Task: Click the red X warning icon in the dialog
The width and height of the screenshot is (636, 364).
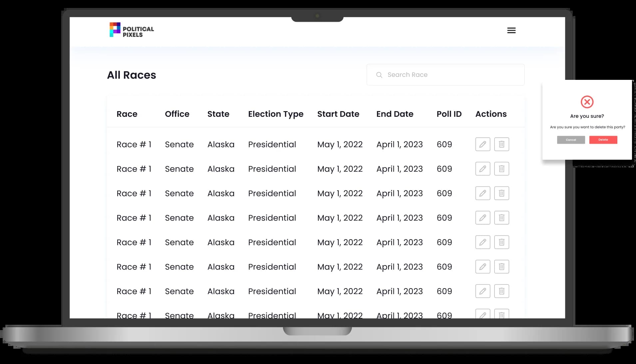Action: coord(587,102)
